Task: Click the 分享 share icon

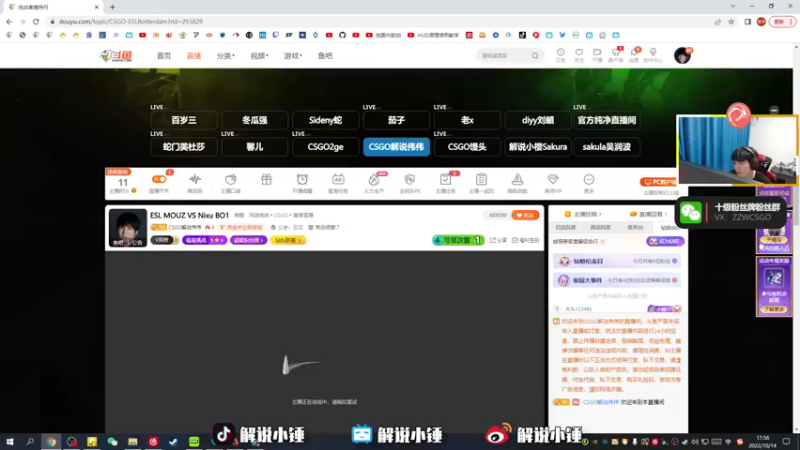Action: tap(498, 240)
